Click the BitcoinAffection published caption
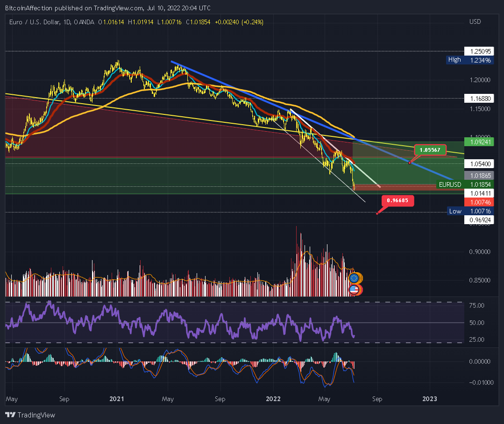This screenshot has width=504, height=424. 108,8
